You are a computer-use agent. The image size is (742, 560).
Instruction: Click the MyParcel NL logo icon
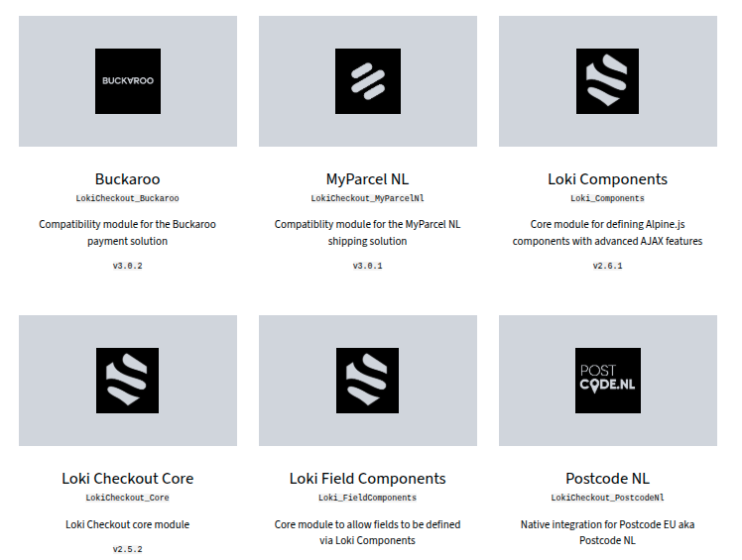click(x=368, y=81)
